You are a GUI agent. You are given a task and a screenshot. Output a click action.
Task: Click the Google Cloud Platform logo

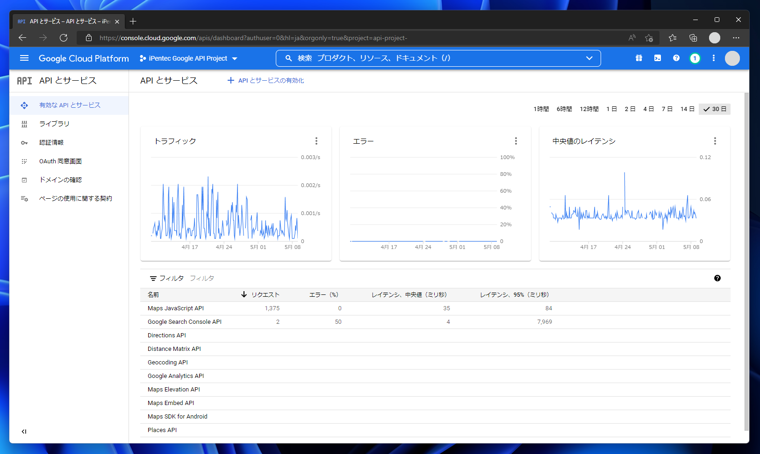83,58
